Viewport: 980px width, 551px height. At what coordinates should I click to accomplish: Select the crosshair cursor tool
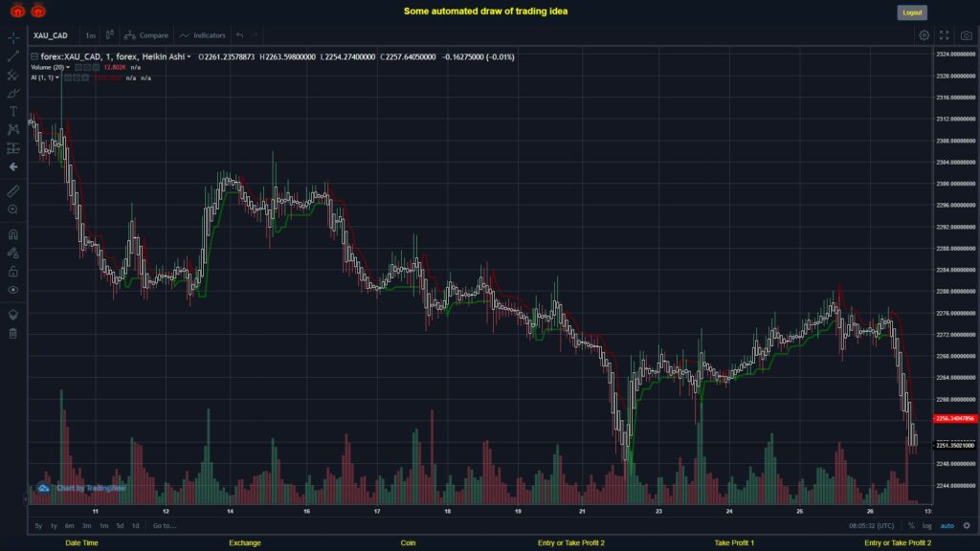point(13,38)
